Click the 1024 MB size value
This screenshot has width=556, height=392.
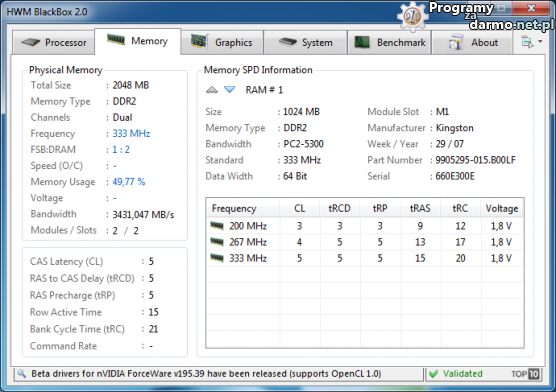pos(301,112)
